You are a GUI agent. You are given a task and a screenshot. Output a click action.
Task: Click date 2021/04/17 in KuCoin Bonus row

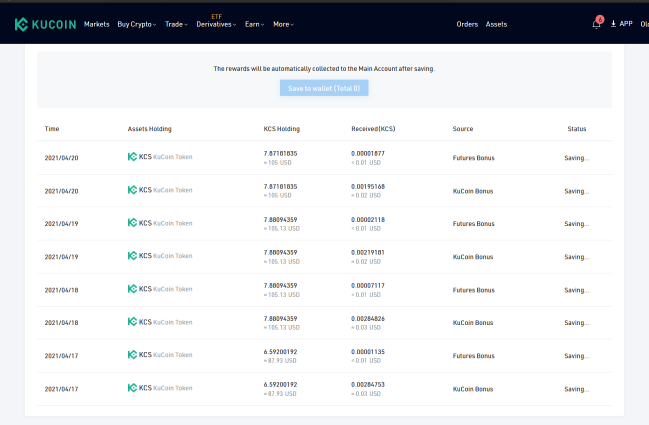pyautogui.click(x=61, y=389)
